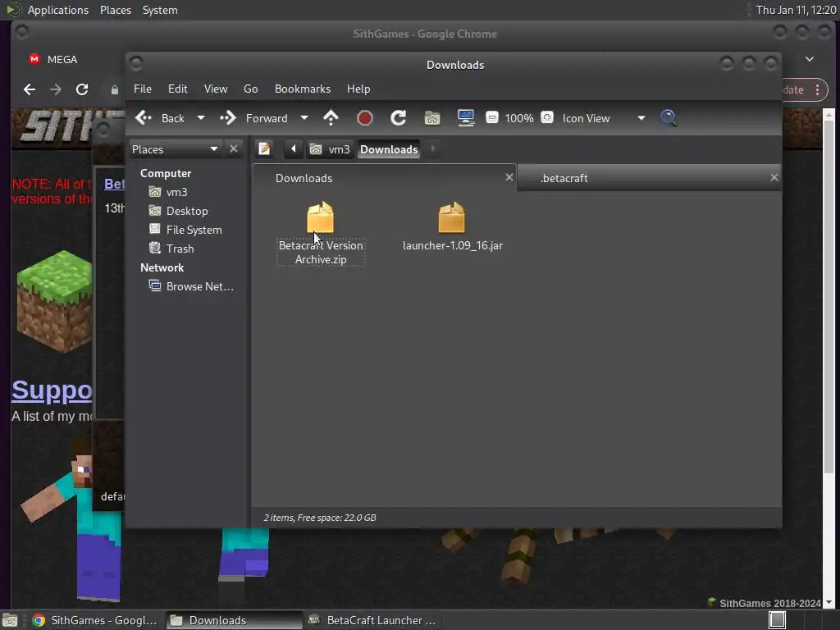Open the Forward history dropdown arrow
Image resolution: width=840 pixels, height=630 pixels.
click(304, 118)
